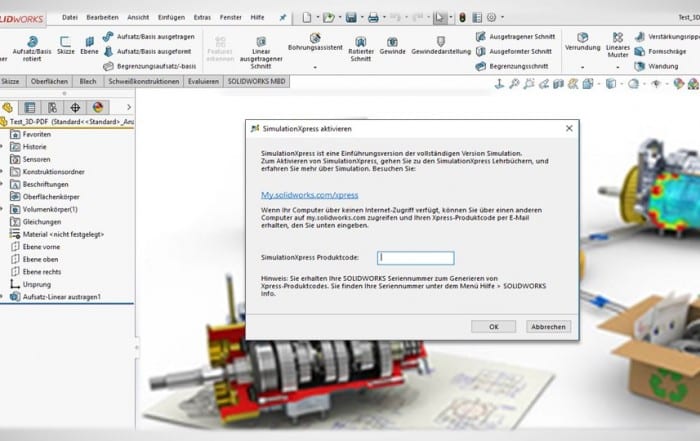The image size is (700, 441).
Task: Open dropdown arrow under Bohrungsassistent
Action: (315, 67)
